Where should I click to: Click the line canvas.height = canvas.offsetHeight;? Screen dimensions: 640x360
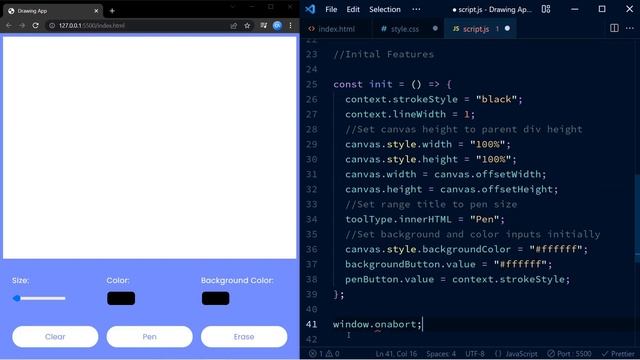coord(451,189)
